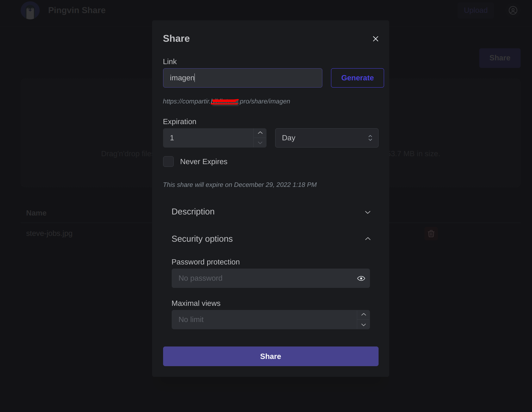Click the Maximal views input field
This screenshot has width=532, height=412.
point(264,320)
